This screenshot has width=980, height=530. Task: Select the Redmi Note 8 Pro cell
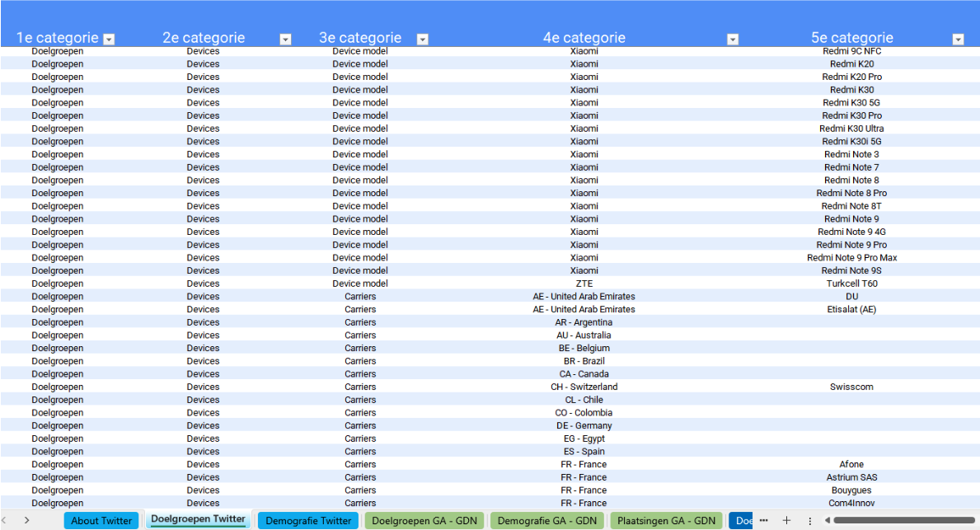click(852, 193)
